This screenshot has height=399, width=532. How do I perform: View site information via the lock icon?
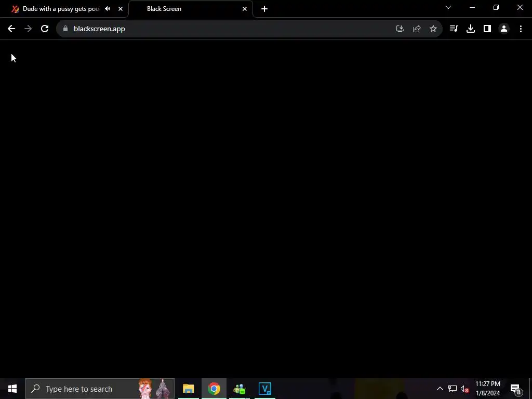tap(65, 29)
